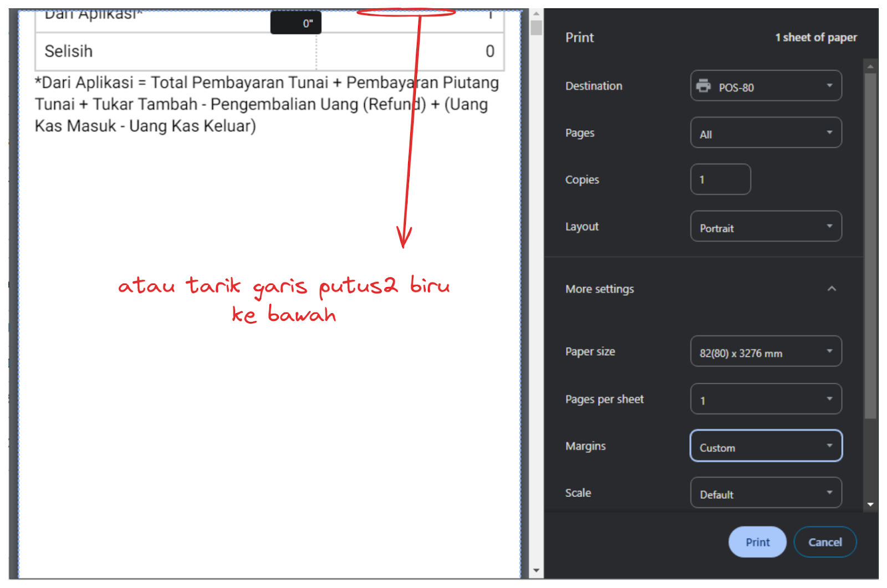The width and height of the screenshot is (887, 588).
Task: Click the 'Copies' label
Action: pyautogui.click(x=582, y=180)
